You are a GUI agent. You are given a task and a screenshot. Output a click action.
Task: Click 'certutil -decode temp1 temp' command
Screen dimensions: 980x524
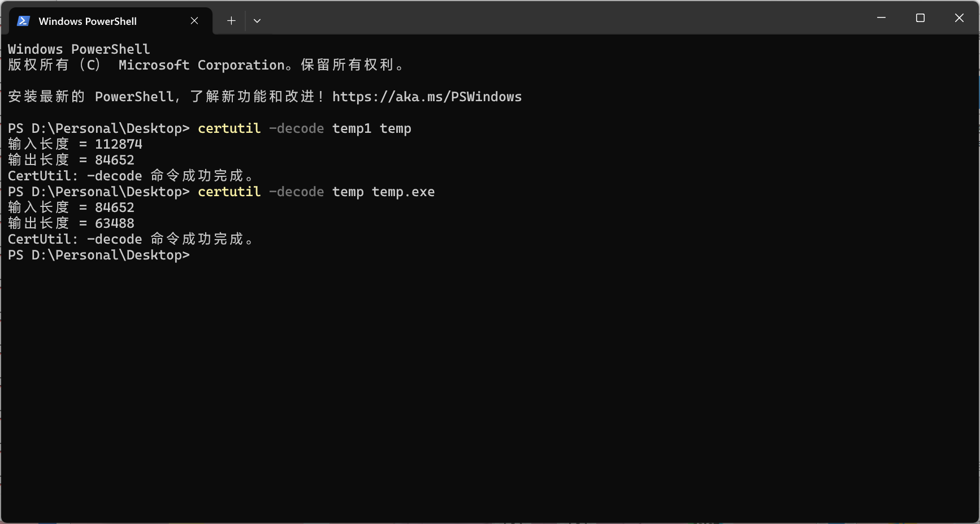pos(305,128)
